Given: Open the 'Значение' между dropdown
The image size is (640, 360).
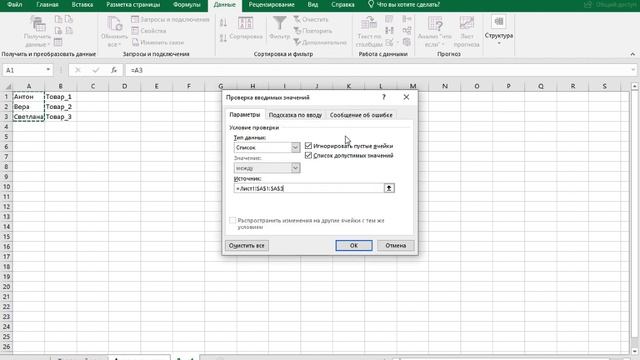Looking at the screenshot, I should pos(295,168).
